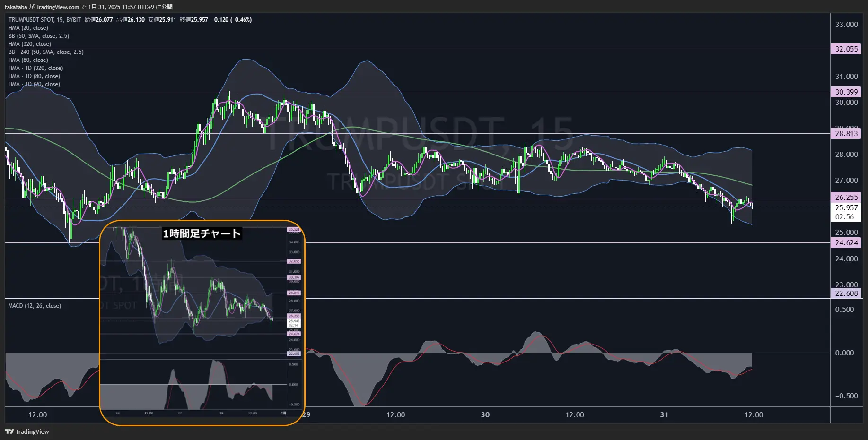Click the published-by takataba header text
Screen dimensions: 868x440
(88, 7)
